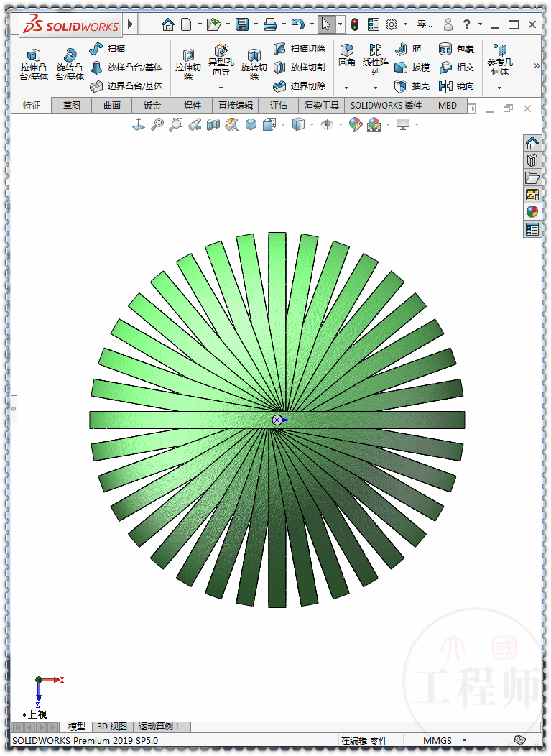The width and height of the screenshot is (551, 756).
Task: Click Previous View icon
Action: coord(195,124)
